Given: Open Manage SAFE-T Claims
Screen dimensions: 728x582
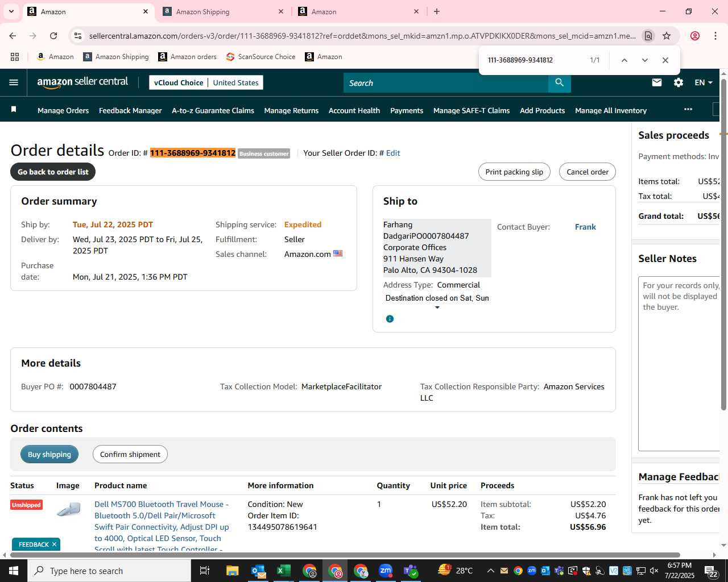Looking at the screenshot, I should pos(471,110).
